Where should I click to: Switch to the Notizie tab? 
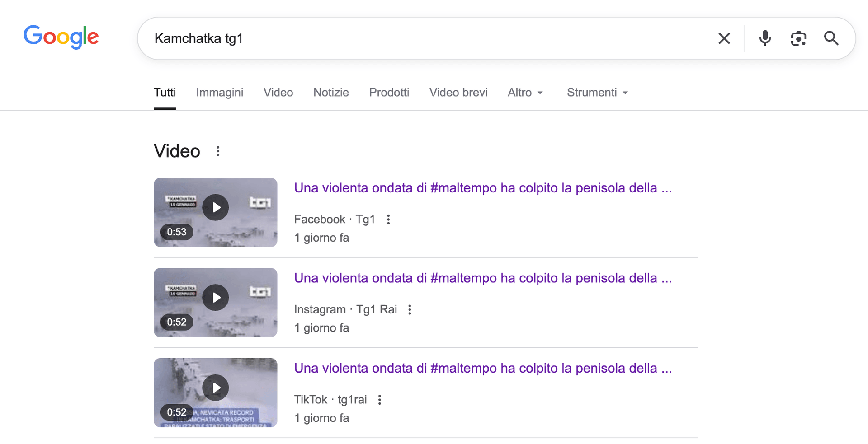click(x=331, y=93)
